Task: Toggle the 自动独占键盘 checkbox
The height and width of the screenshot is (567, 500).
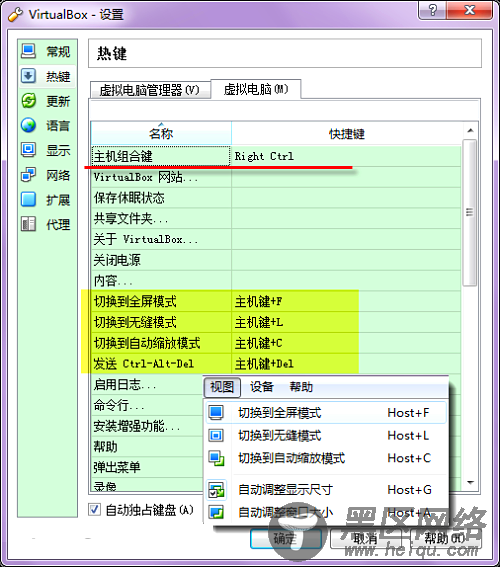Action: coord(94,510)
